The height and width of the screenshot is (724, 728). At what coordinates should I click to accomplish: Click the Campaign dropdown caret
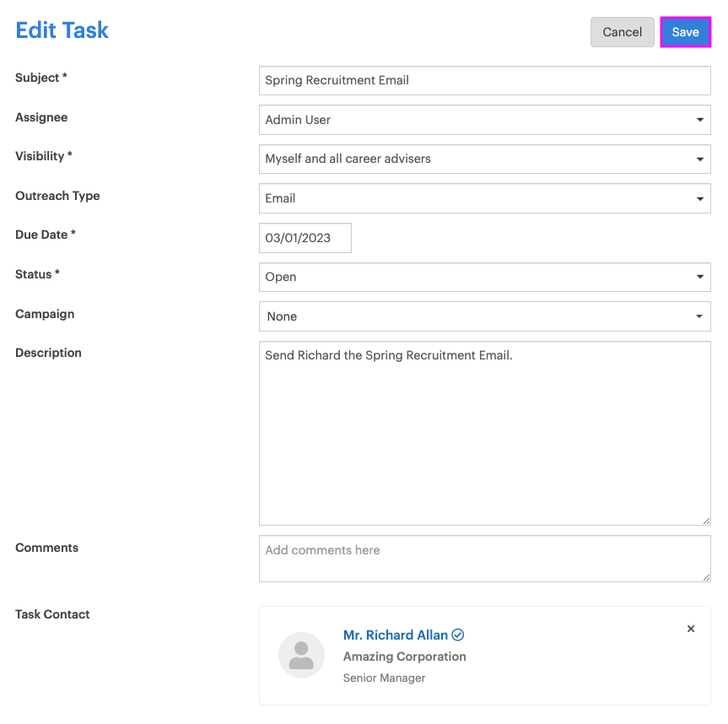tap(699, 316)
